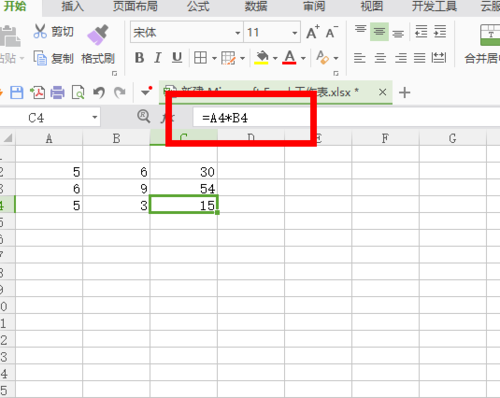Open fill color dropdown arrow
This screenshot has height=398, width=500.
coord(275,59)
